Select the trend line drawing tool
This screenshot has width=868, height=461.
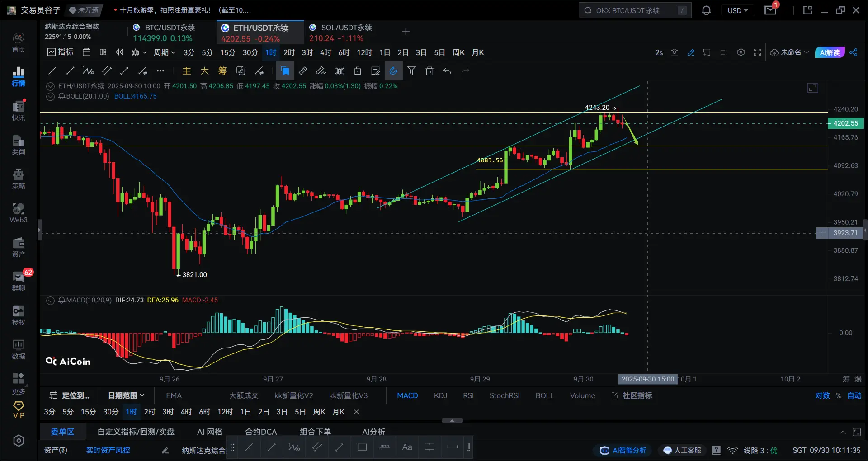tap(70, 71)
